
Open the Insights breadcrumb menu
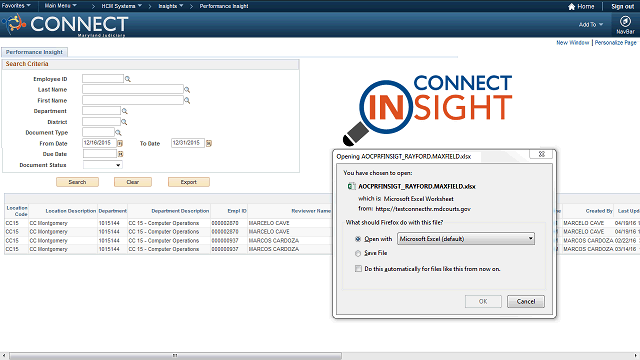(171, 6)
